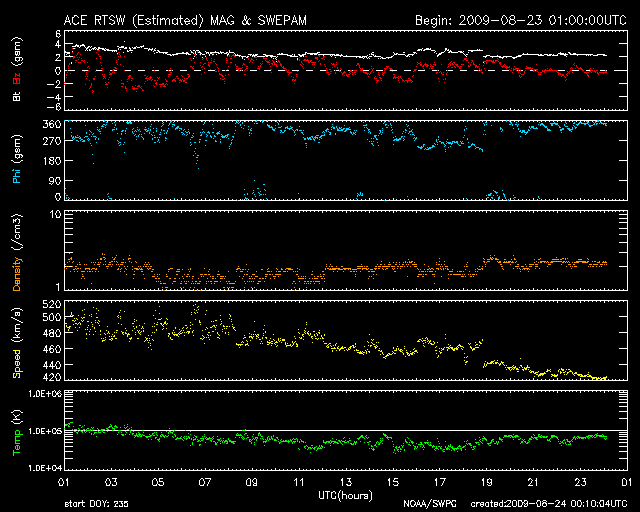Click the '1.0E+06' tick on the Temp axis
The height and width of the screenshot is (512, 640).
[x=45, y=394]
